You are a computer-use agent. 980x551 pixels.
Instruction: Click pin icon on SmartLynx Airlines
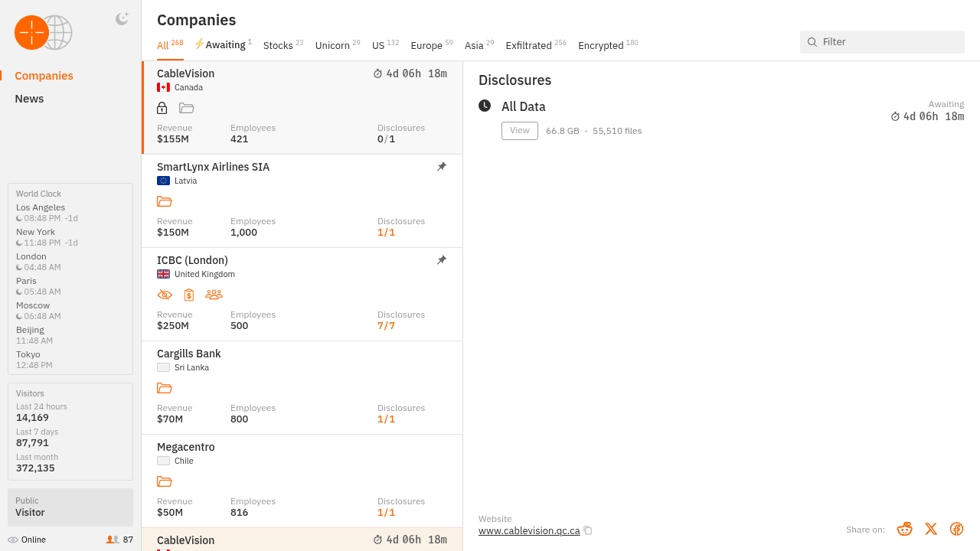click(442, 167)
